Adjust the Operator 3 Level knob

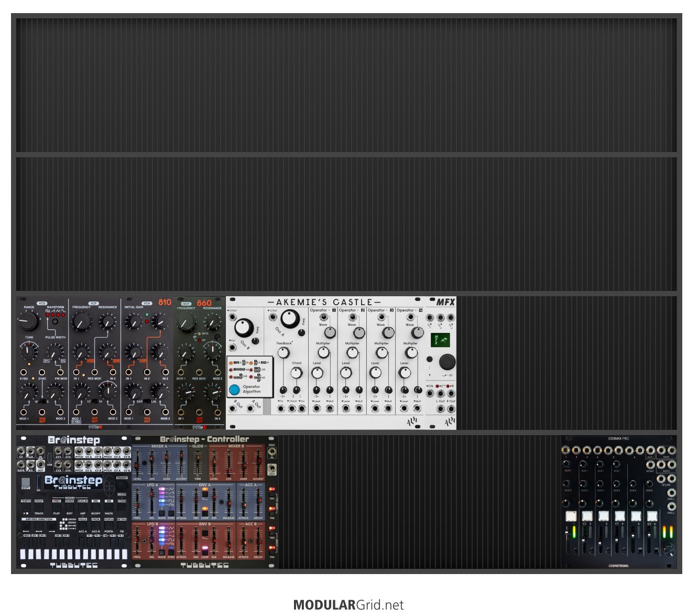(x=375, y=373)
